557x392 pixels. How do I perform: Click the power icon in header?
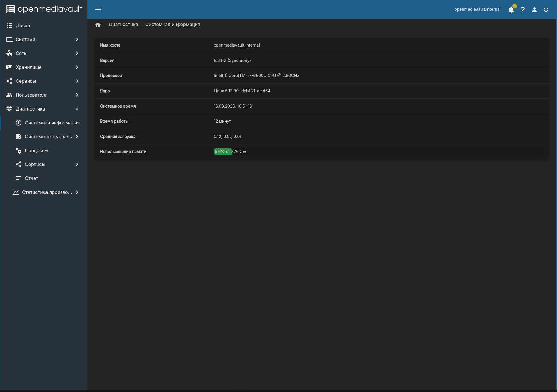click(546, 10)
